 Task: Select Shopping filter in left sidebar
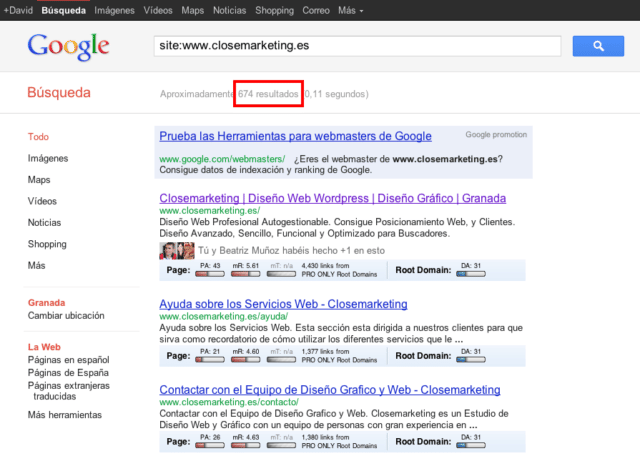click(x=47, y=244)
